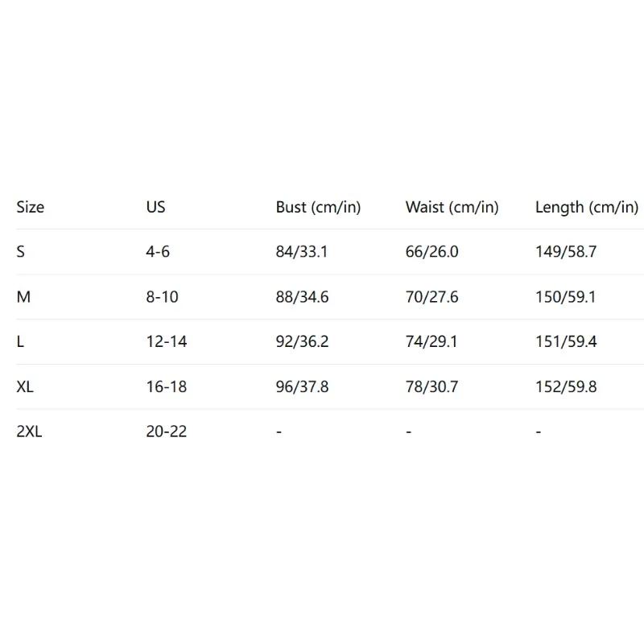
Task: Select length value 151/59.4
Action: (565, 342)
